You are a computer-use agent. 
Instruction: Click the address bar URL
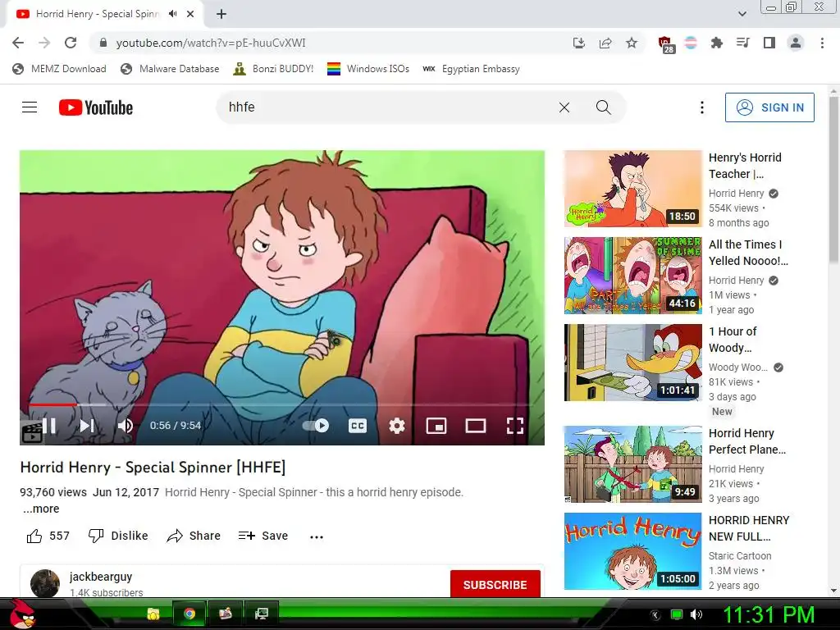tap(211, 43)
